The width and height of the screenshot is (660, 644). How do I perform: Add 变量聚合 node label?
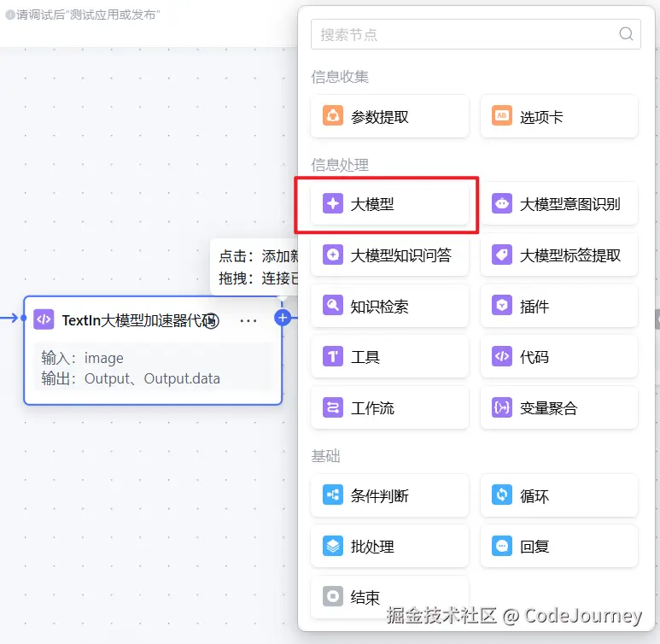[548, 408]
